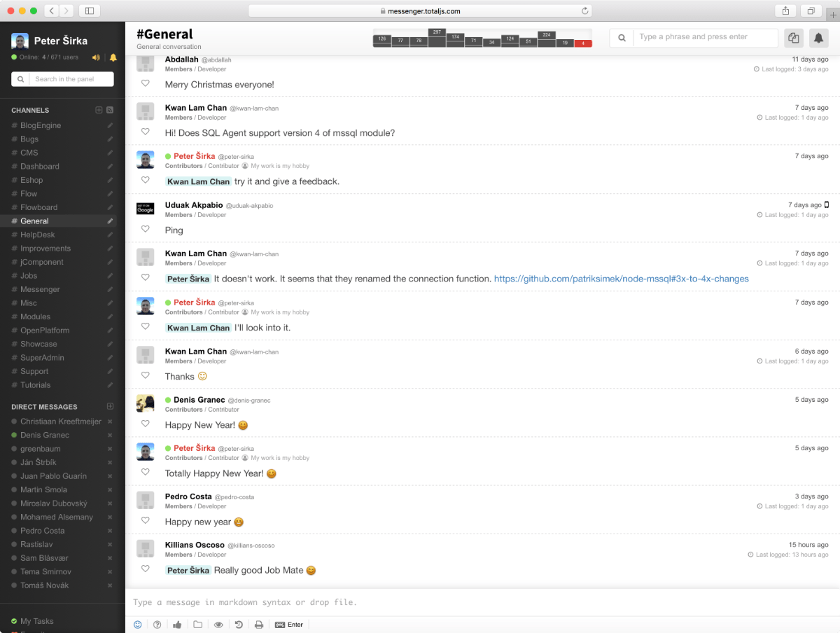This screenshot has height=633, width=840.
Task: Toggle preview eye icon in message toolbar
Action: (x=218, y=625)
